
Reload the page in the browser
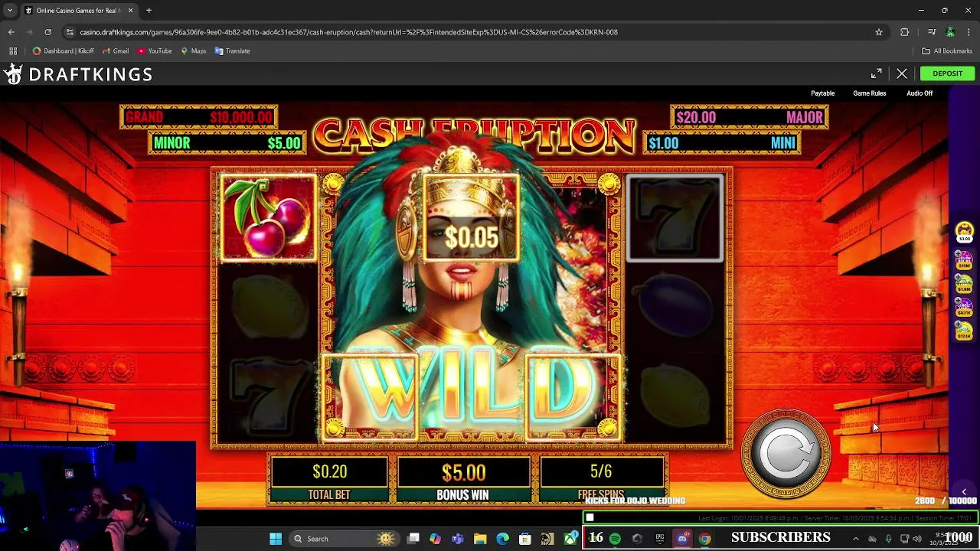(47, 32)
